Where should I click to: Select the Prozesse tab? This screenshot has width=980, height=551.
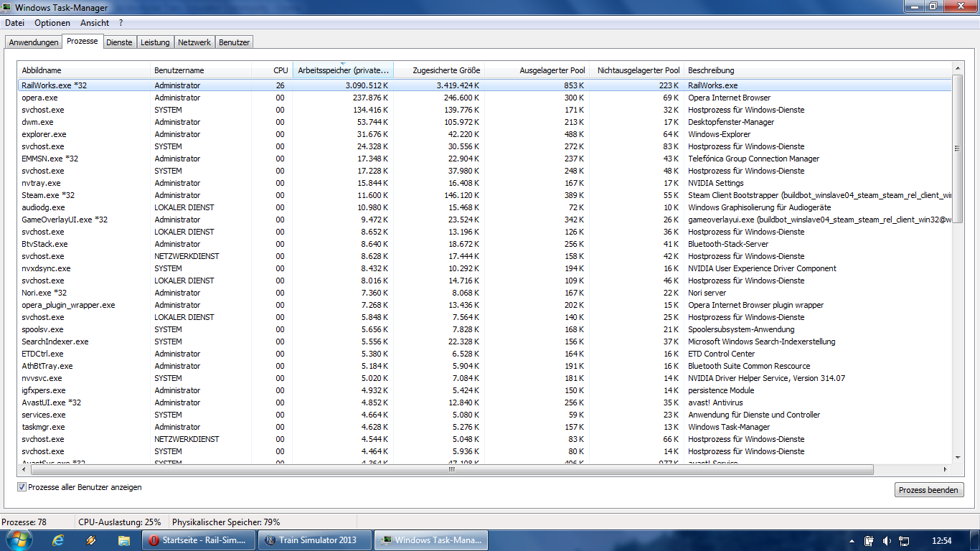coord(83,42)
